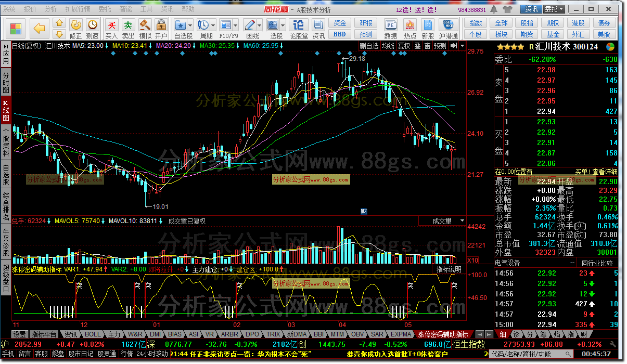Viewport: 627px width, 364px height.
Task: Open the 系统 menu
Action: pos(9,9)
